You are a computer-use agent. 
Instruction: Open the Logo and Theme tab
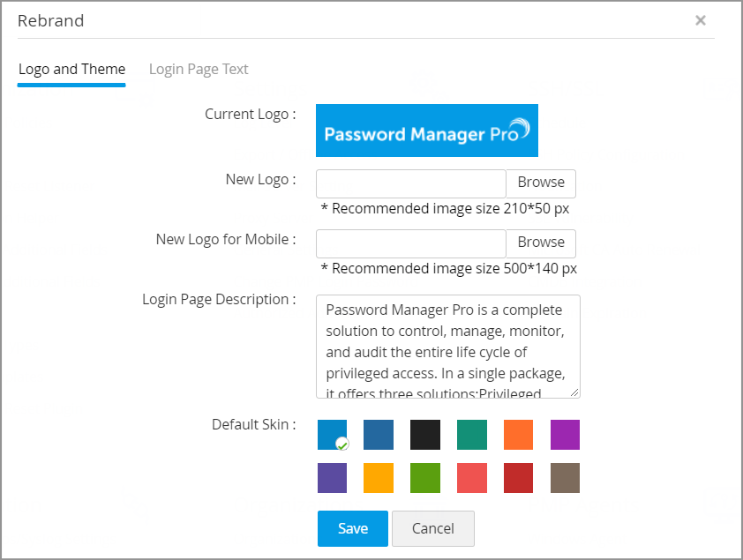71,69
